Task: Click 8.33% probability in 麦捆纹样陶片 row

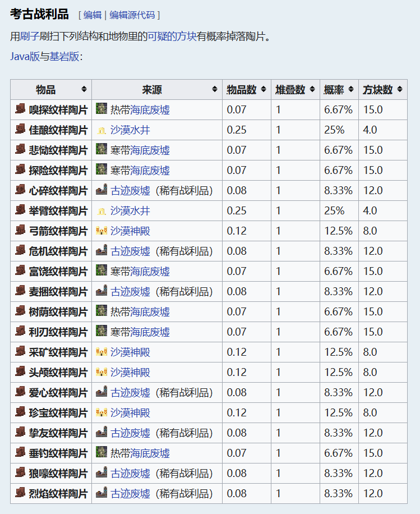Action: pyautogui.click(x=339, y=291)
